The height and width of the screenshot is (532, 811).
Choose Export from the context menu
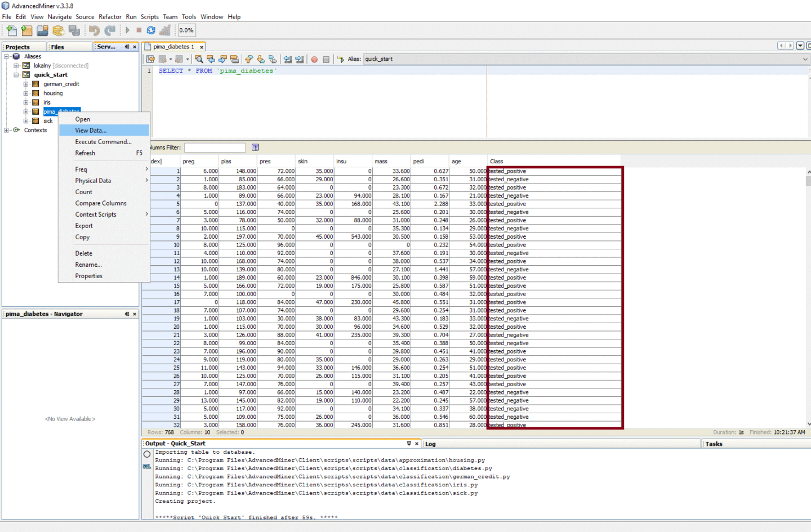pyautogui.click(x=104, y=226)
